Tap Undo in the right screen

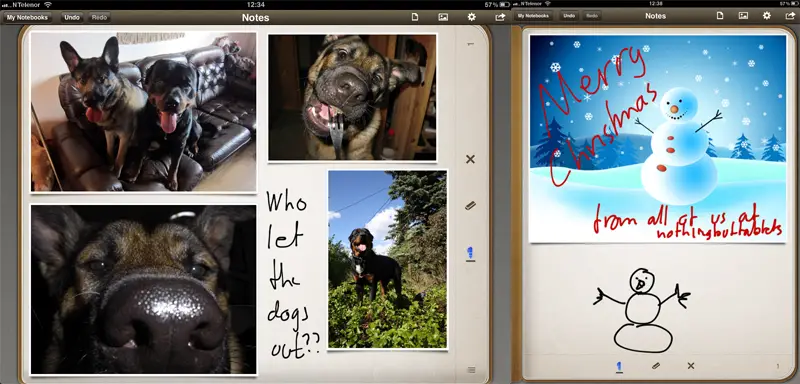[x=569, y=16]
